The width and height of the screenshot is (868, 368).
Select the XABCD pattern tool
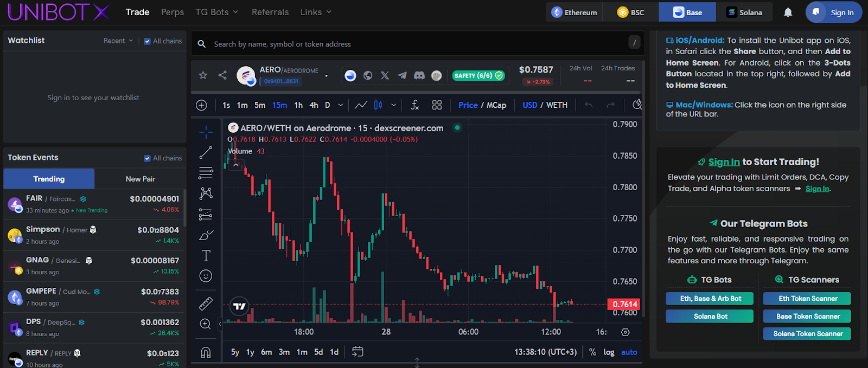pyautogui.click(x=206, y=193)
